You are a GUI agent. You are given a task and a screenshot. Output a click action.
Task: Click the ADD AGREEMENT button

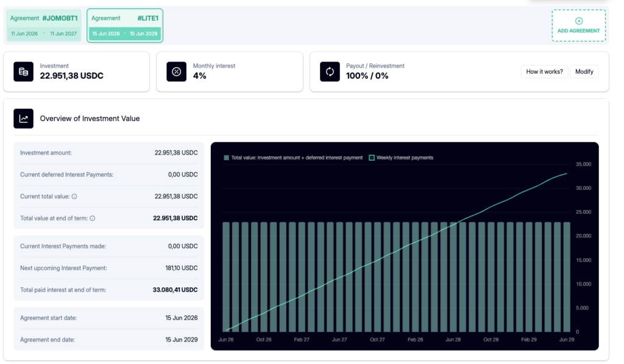(x=579, y=26)
